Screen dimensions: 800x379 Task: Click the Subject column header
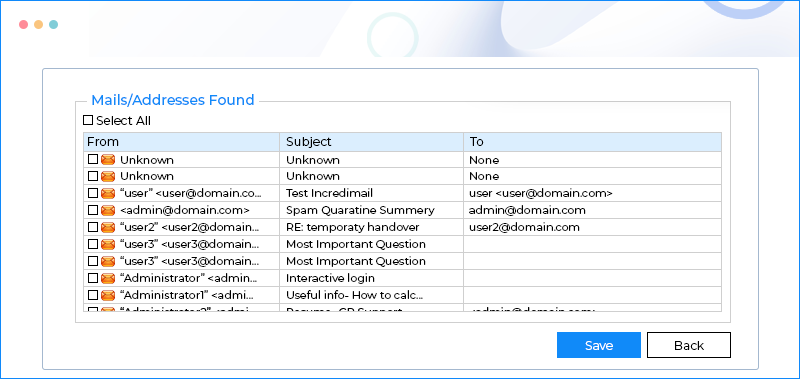(x=371, y=142)
